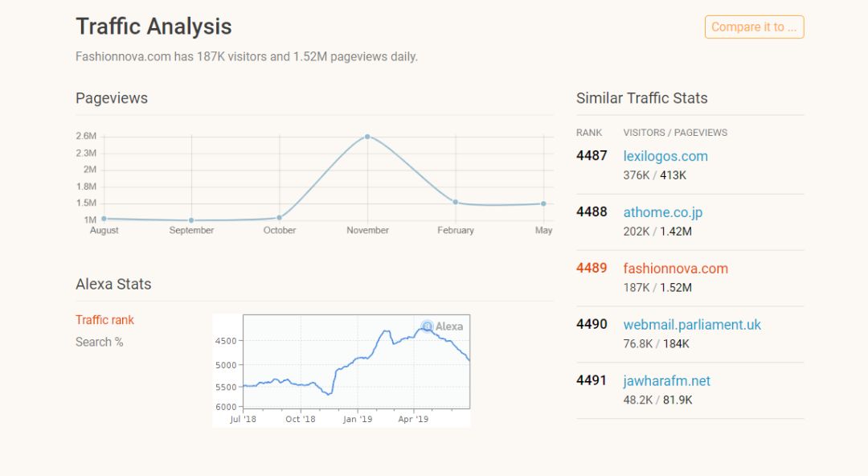Click the Alexa logo watermark icon
Image resolution: width=868 pixels, height=476 pixels.
(428, 326)
